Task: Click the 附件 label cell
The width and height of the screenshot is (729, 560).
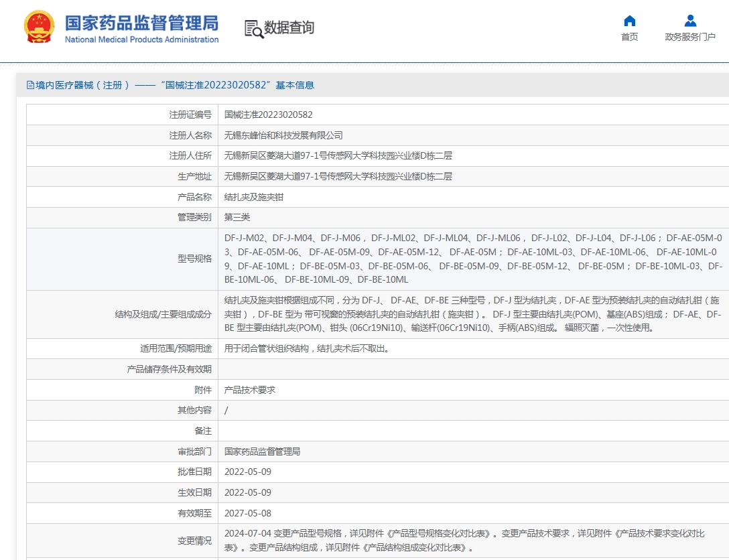Action: pos(122,390)
